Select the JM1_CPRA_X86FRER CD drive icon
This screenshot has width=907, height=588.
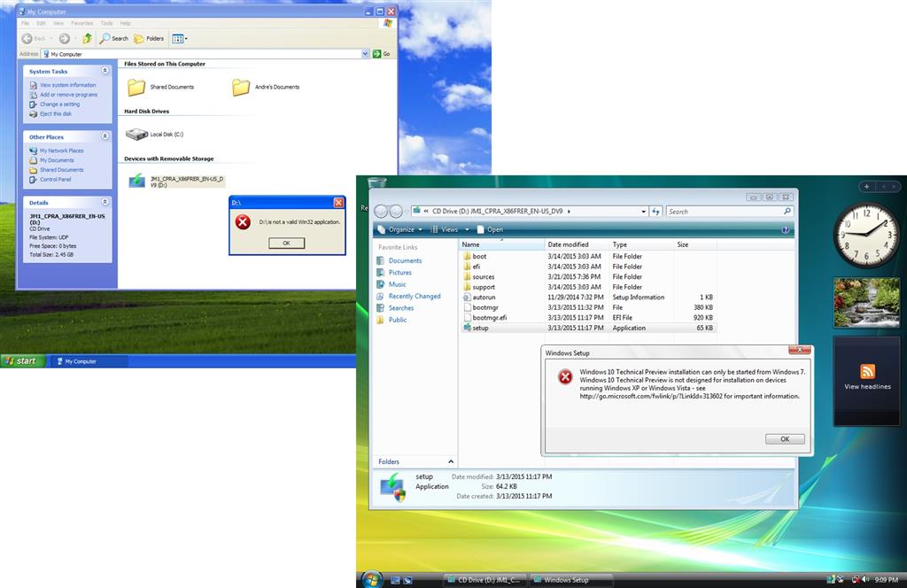tap(137, 181)
